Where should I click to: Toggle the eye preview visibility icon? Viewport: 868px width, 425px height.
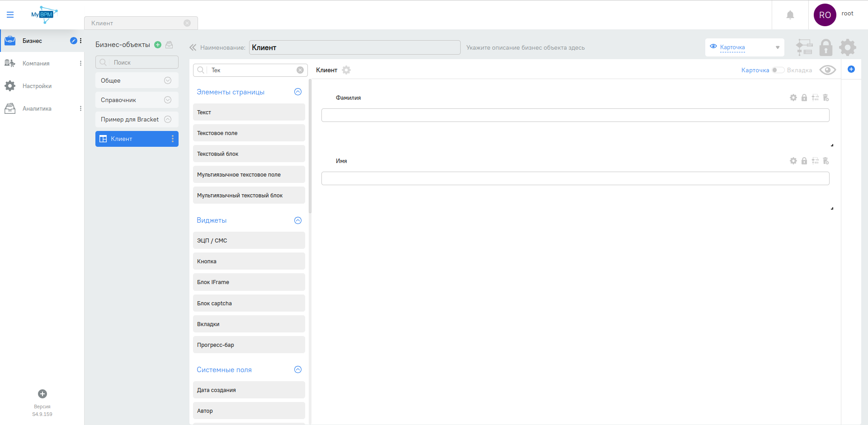827,70
